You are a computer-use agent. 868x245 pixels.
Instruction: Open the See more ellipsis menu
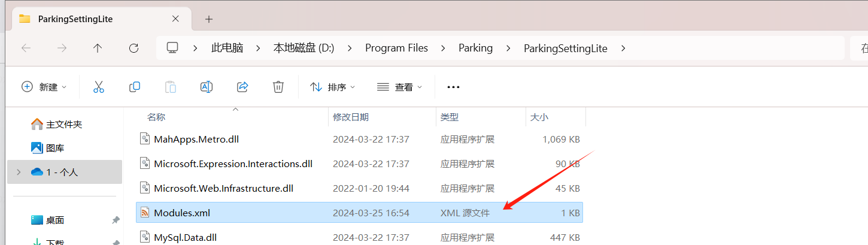pos(453,87)
